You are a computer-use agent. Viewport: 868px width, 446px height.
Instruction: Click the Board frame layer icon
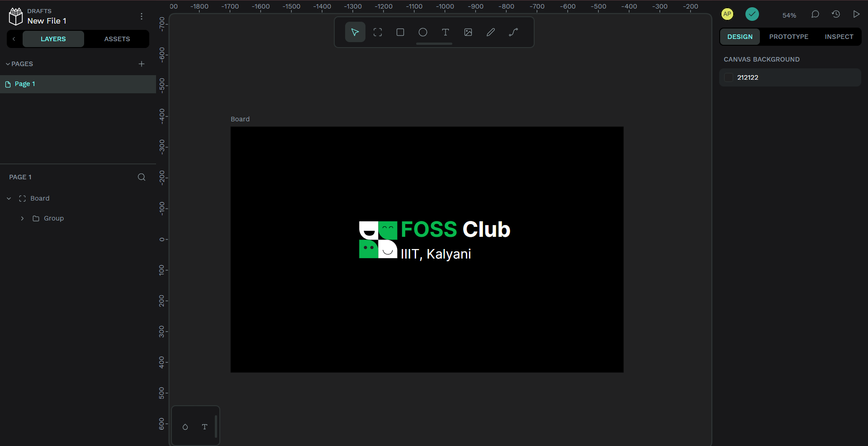click(x=22, y=198)
